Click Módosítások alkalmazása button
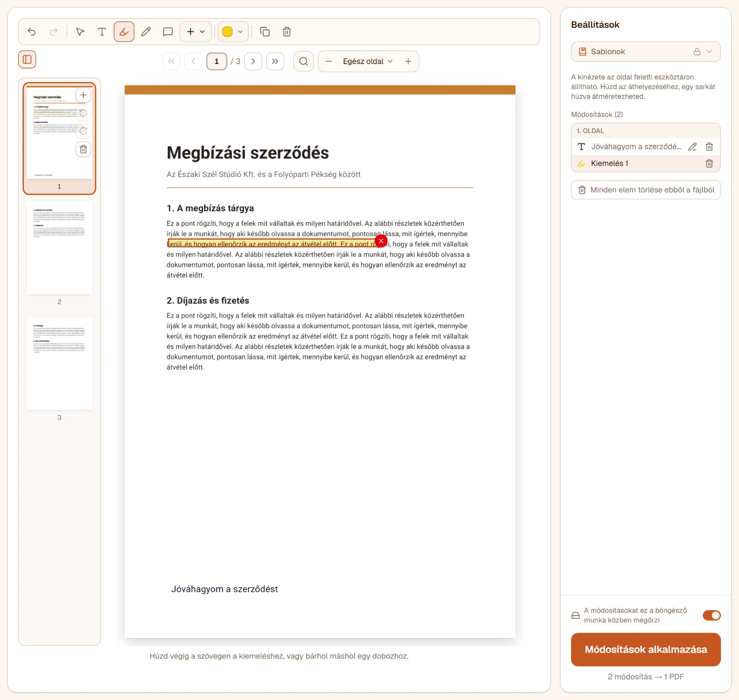This screenshot has width=739, height=700. pyautogui.click(x=646, y=650)
